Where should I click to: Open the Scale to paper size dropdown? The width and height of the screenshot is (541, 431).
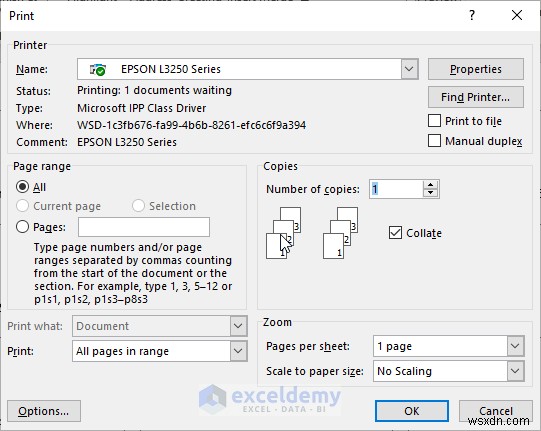(515, 371)
